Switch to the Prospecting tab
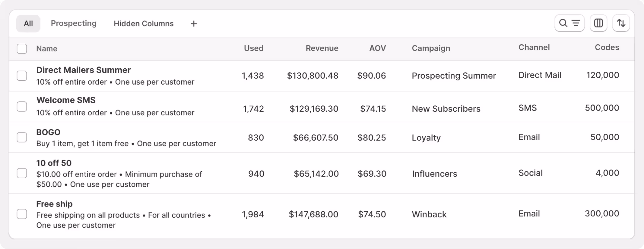 74,23
